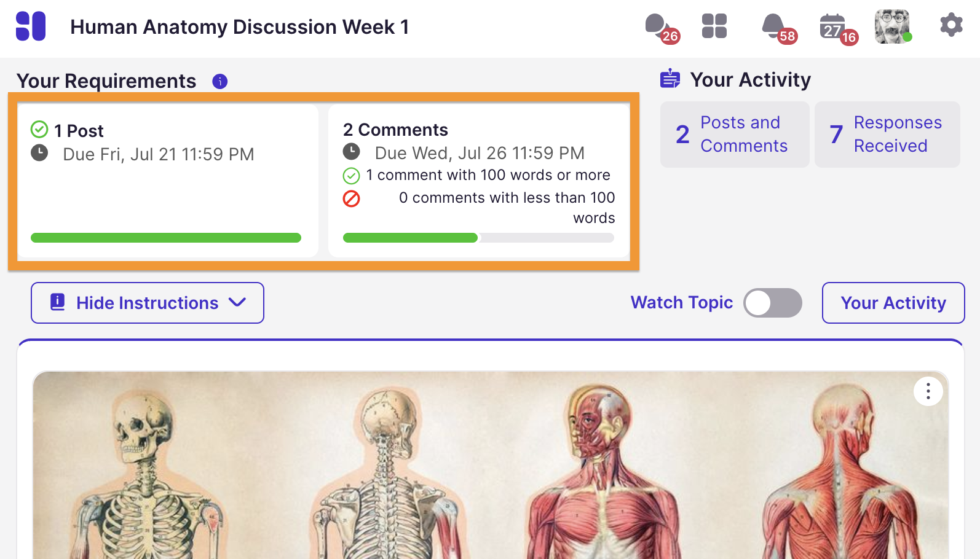The image size is (980, 559).
Task: Click the green check for 100-word comment
Action: [x=351, y=176]
